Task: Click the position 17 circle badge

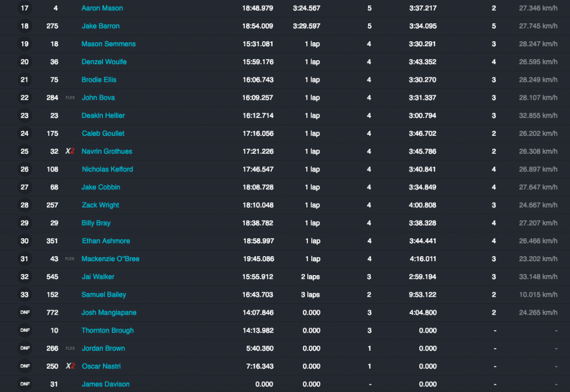Action: click(24, 8)
